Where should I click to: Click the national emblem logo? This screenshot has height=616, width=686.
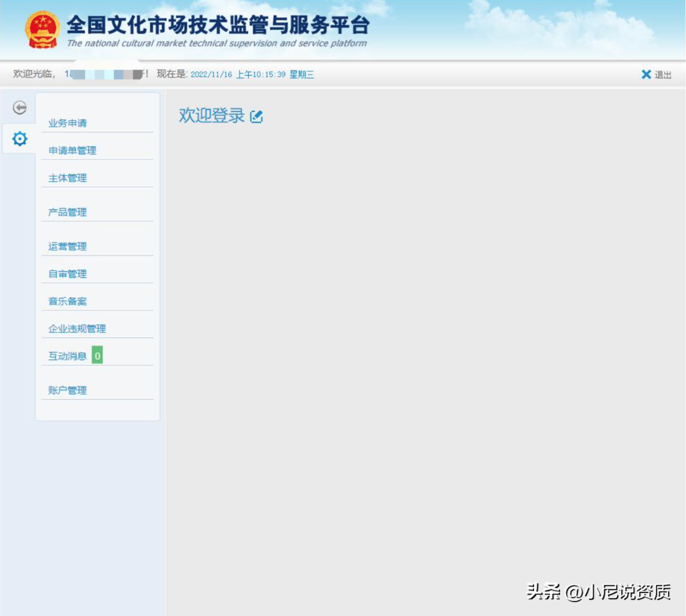coord(42,30)
